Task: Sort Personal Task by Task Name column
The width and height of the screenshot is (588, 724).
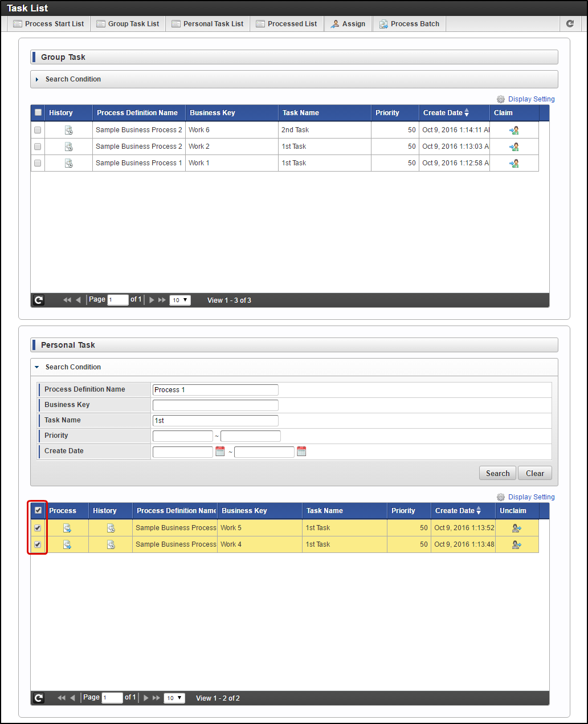Action: click(344, 511)
